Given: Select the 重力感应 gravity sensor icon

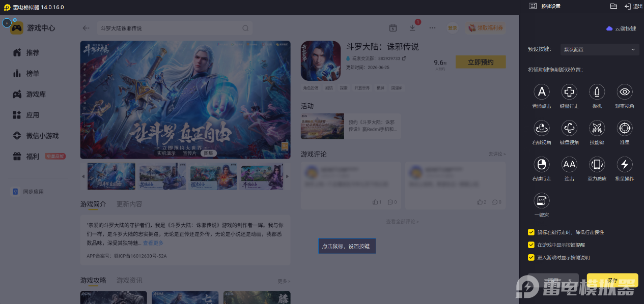Looking at the screenshot, I should tap(597, 164).
